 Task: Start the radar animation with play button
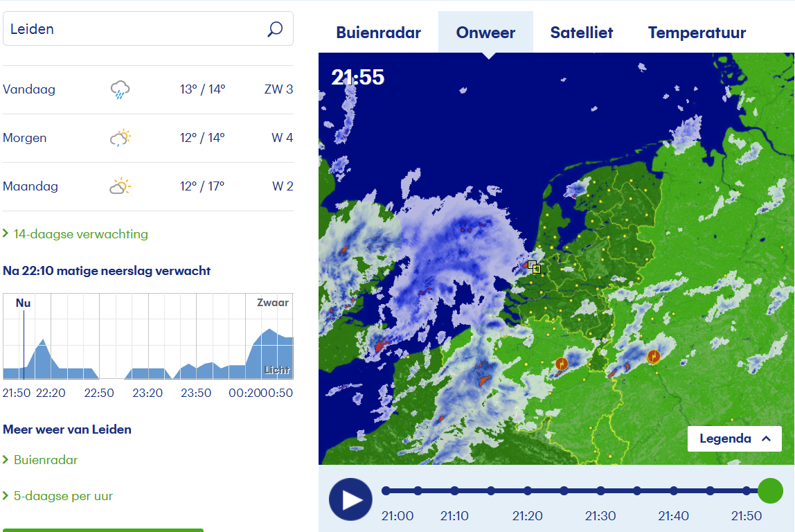[350, 499]
